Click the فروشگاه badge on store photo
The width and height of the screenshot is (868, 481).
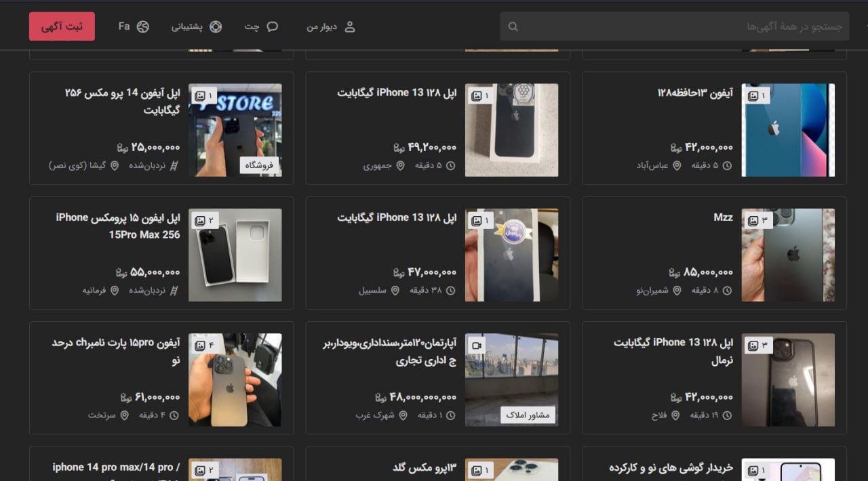(259, 165)
